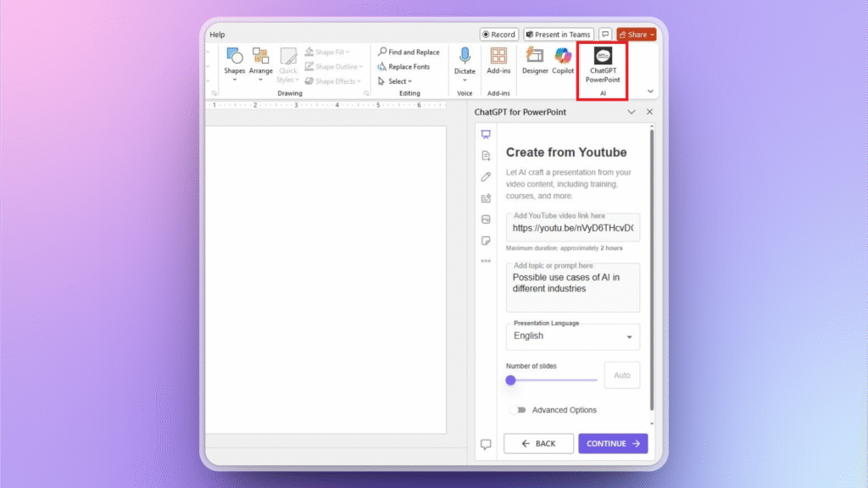Open the more options ellipsis in the sidebar
Image resolution: width=868 pixels, height=488 pixels.
point(486,261)
